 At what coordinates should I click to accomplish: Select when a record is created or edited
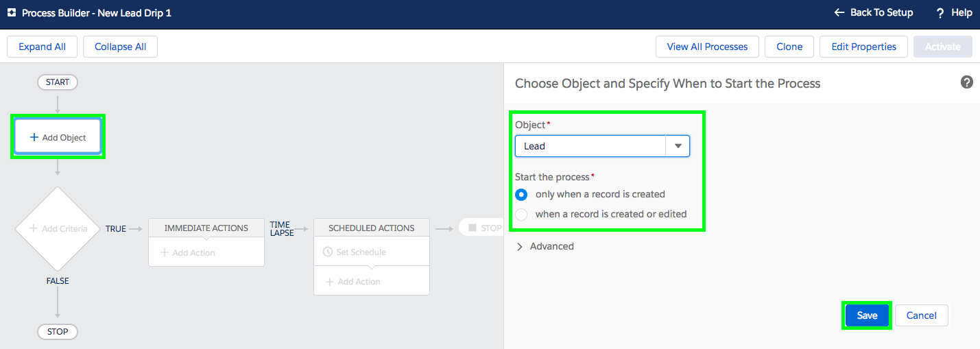click(521, 214)
